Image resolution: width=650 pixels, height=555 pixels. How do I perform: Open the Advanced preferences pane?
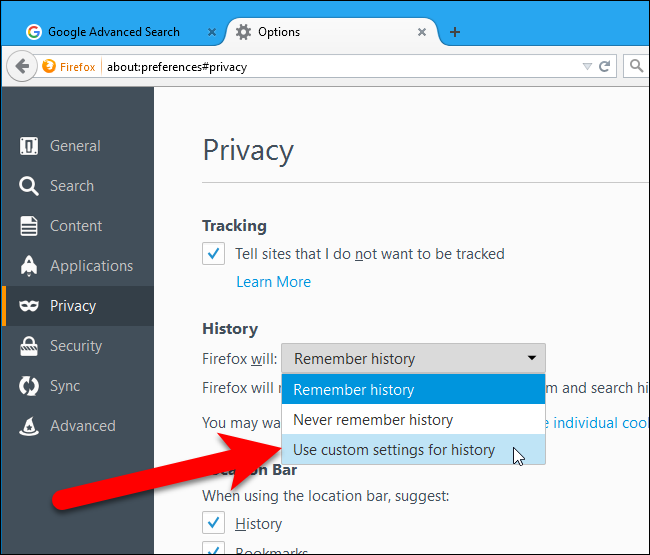tap(77, 426)
